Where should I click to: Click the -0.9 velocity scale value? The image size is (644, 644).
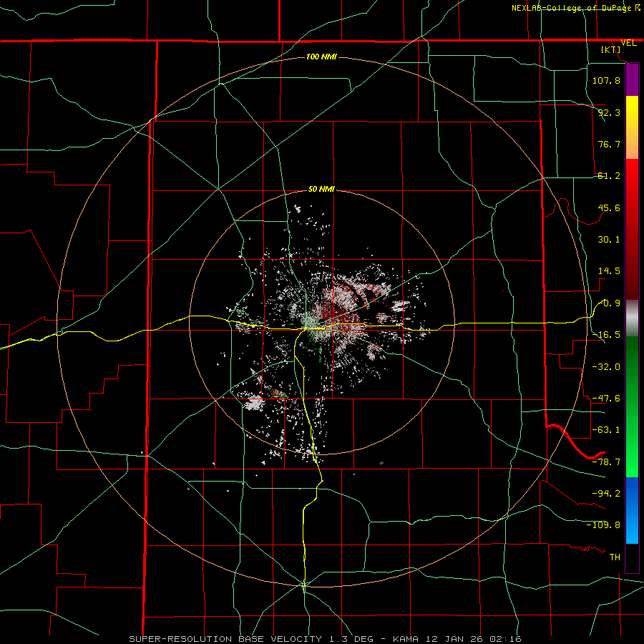(609, 303)
